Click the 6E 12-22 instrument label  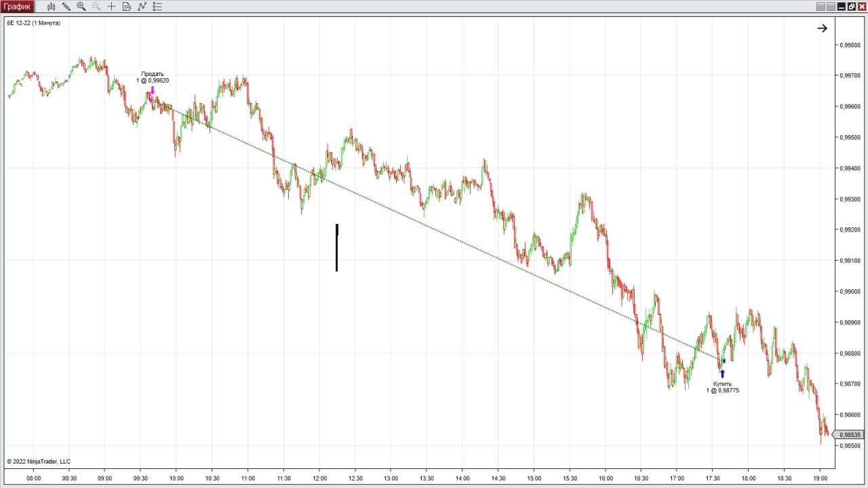pos(33,23)
